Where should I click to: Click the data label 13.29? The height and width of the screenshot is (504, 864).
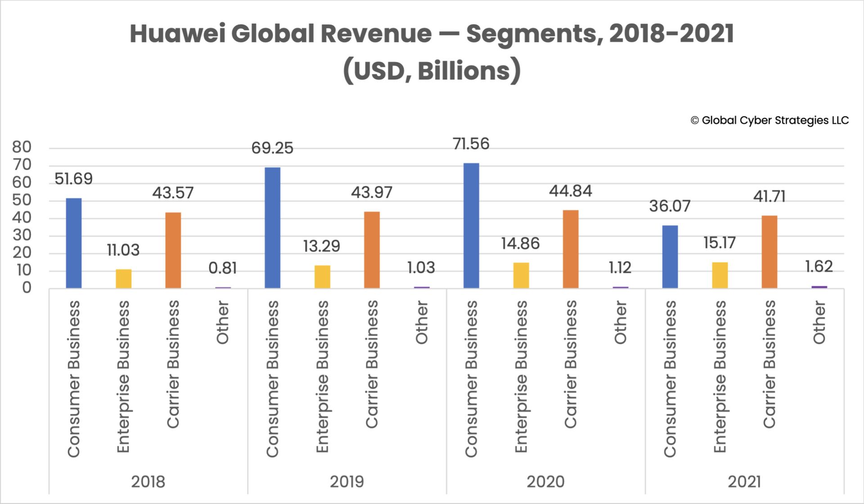click(322, 246)
